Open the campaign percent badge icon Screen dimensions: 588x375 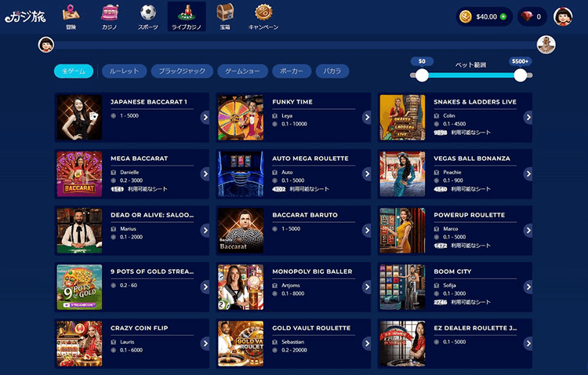(263, 13)
